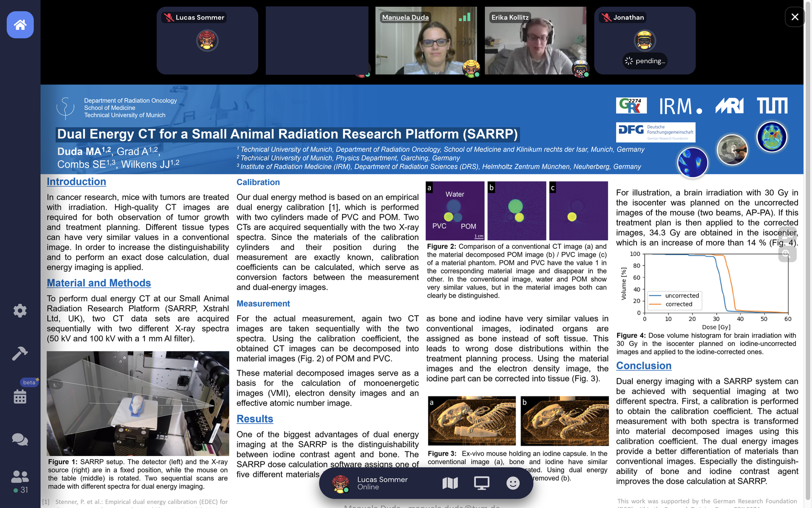Select Lucas Sommer's video tile
Screen dimensions: 812x508
click(207, 41)
